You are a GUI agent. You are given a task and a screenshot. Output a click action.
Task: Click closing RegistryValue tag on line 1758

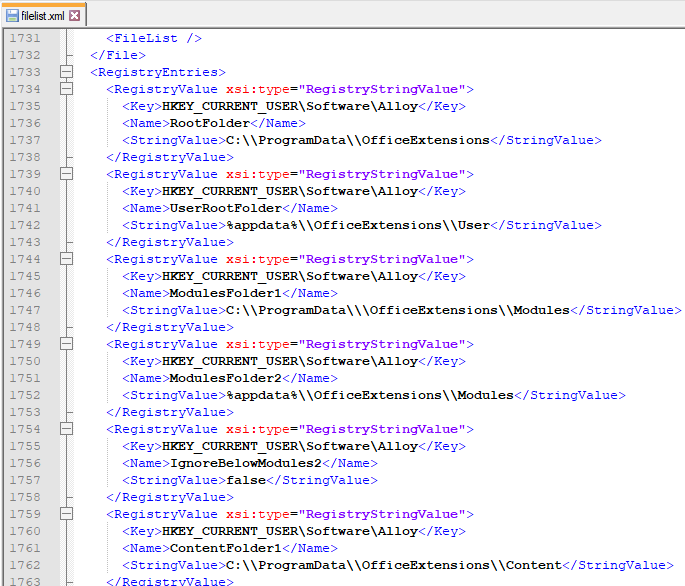170,497
